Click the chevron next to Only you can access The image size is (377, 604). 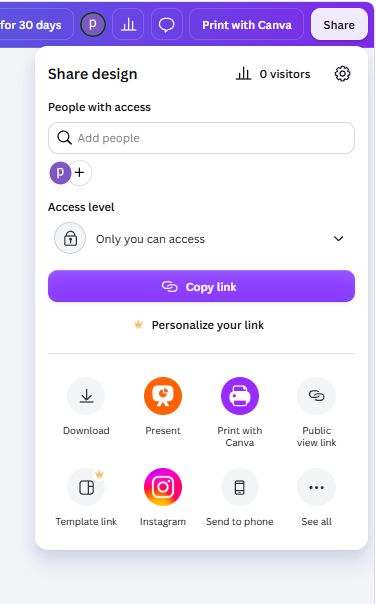point(338,239)
